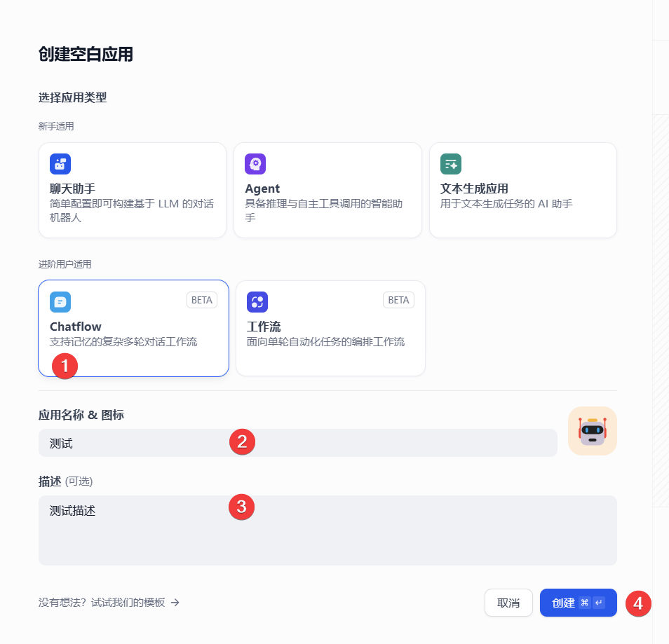This screenshot has width=669, height=644.
Task: Click the blue chat assistant robot icon
Action: pyautogui.click(x=60, y=164)
